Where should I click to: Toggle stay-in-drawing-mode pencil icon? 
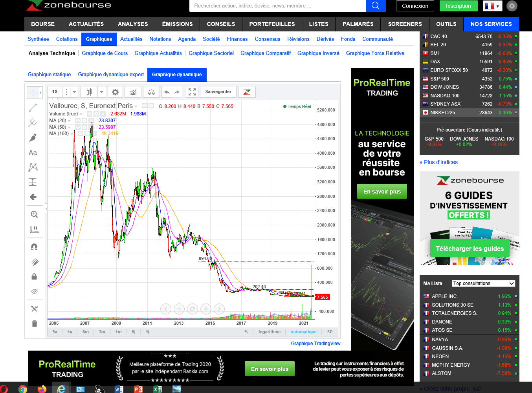(34, 261)
